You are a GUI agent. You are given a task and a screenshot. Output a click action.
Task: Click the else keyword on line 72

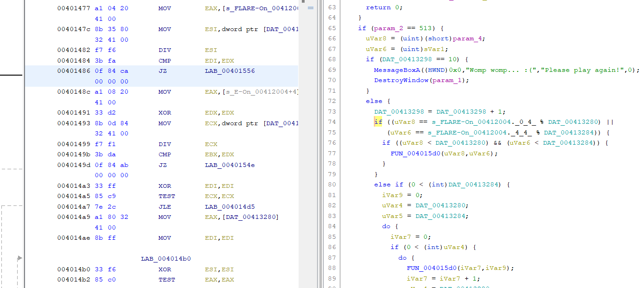point(374,101)
